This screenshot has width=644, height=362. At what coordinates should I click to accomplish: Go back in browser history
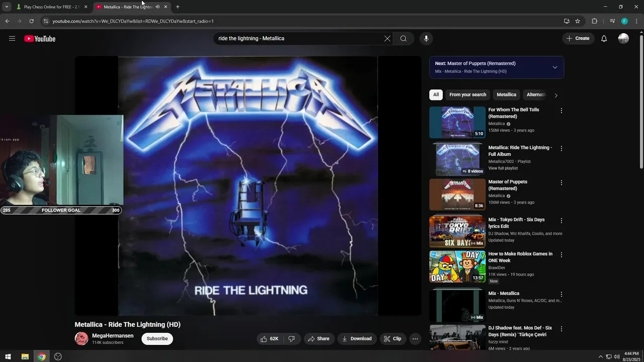point(7,21)
